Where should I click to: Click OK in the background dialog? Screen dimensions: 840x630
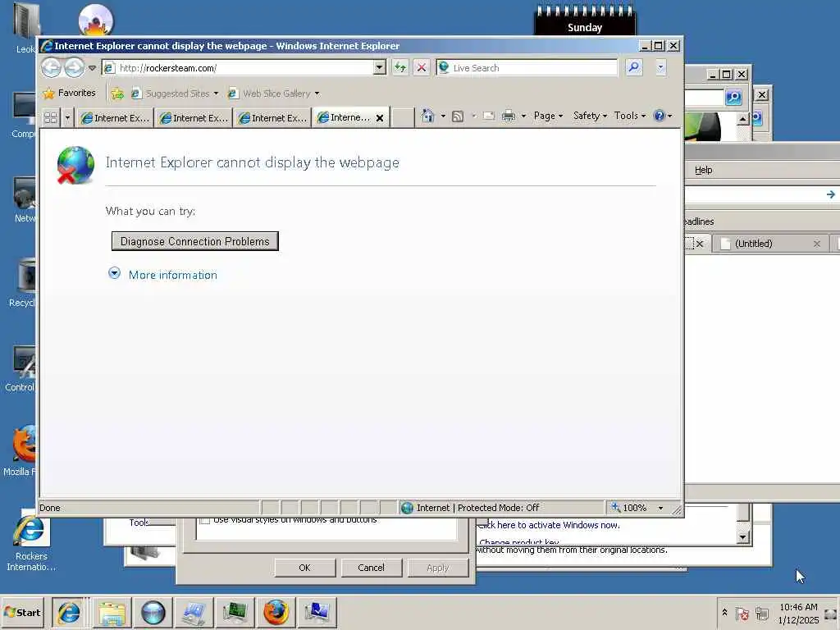coord(305,568)
